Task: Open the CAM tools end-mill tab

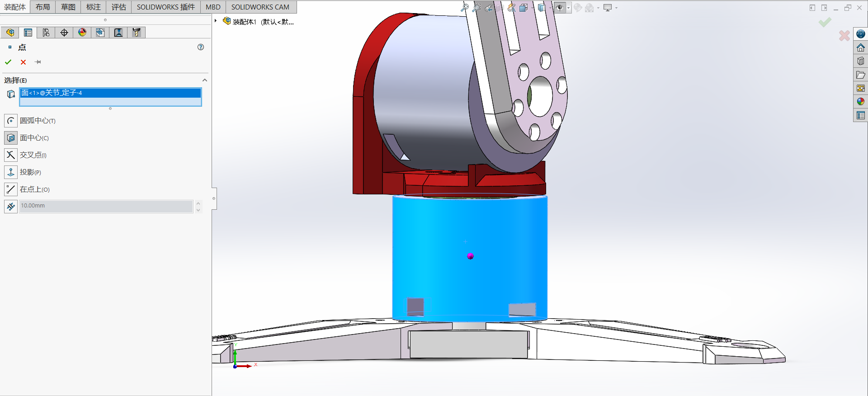Action: point(137,33)
